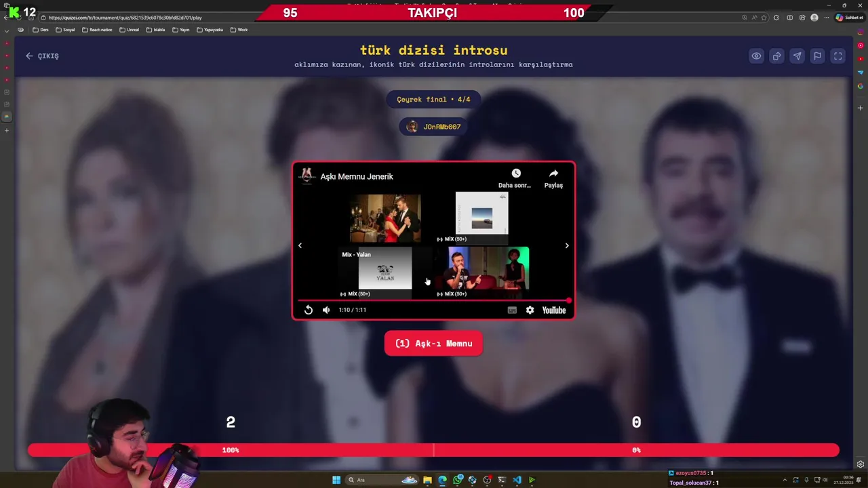Open video on YouTube via logo
Viewport: 868px width, 488px height.
tap(554, 310)
